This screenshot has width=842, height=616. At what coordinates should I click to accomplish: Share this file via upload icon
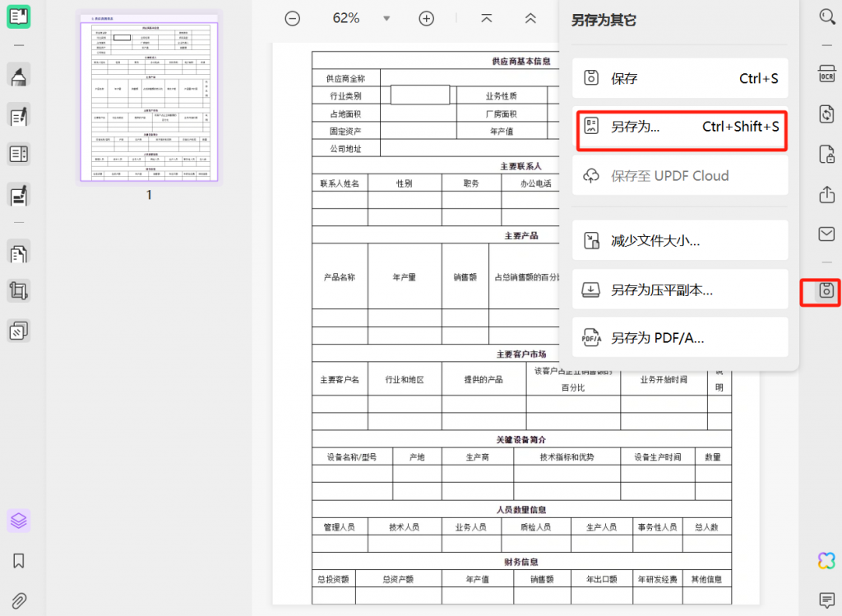827,194
